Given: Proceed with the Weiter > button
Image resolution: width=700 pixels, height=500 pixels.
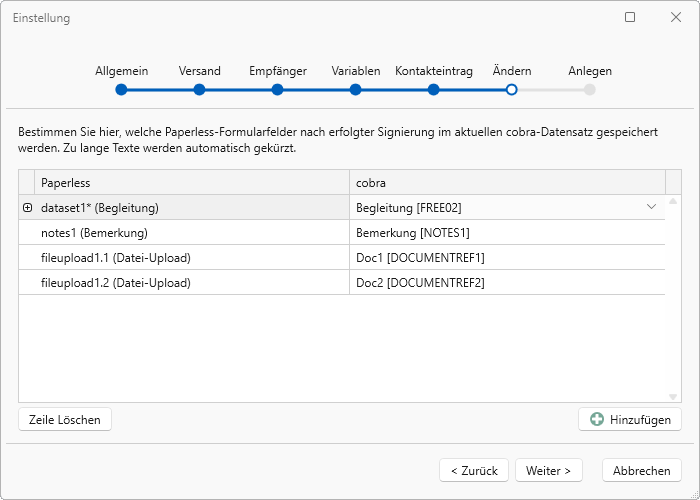Looking at the screenshot, I should pos(549,471).
